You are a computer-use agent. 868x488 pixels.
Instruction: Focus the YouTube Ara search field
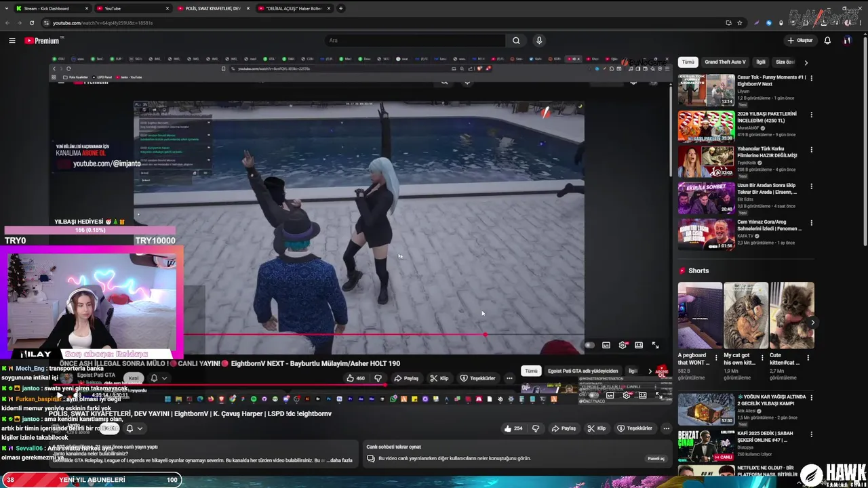point(416,41)
